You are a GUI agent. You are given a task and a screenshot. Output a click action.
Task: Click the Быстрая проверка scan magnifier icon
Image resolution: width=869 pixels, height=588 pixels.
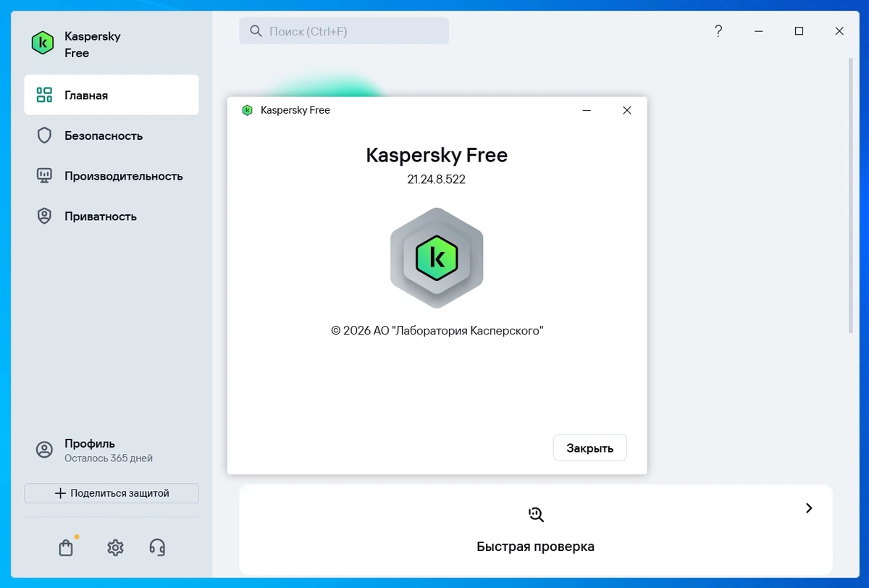pos(536,514)
